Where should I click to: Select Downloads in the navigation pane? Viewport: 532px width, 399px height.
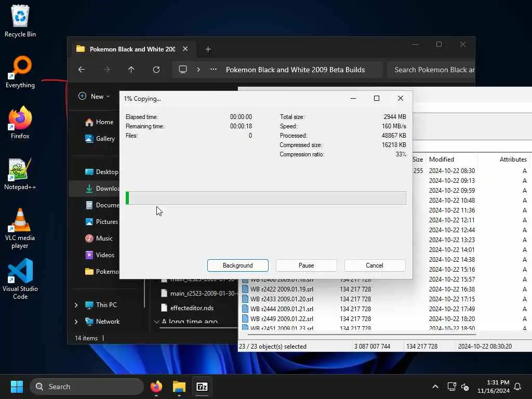click(102, 188)
